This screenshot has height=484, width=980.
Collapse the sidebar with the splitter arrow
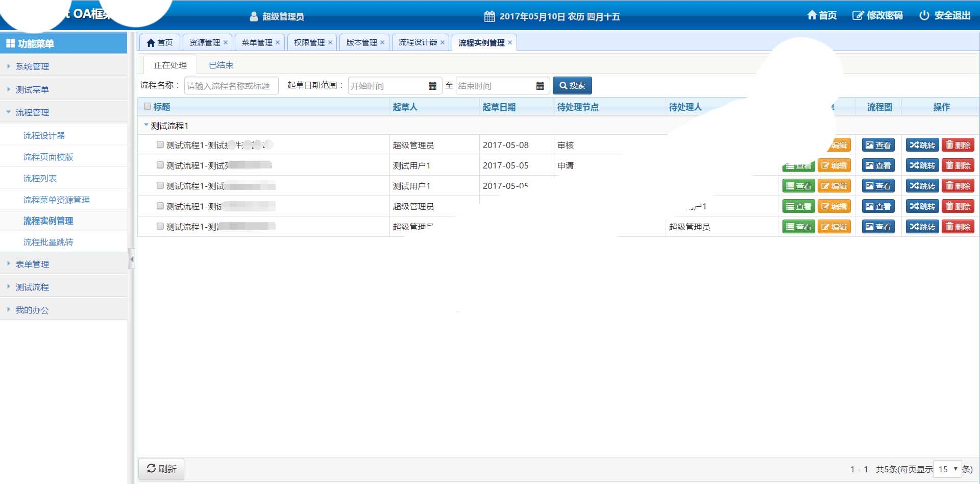pos(132,259)
